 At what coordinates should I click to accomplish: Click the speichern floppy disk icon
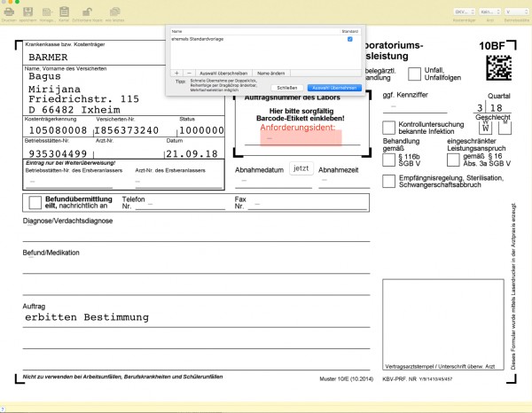click(27, 12)
